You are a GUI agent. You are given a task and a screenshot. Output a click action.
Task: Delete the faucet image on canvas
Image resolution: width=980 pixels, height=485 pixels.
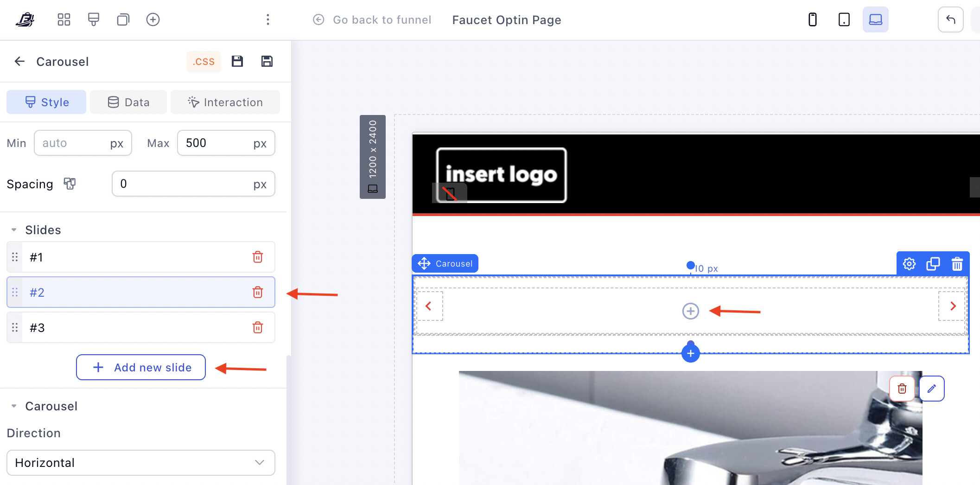tap(902, 389)
